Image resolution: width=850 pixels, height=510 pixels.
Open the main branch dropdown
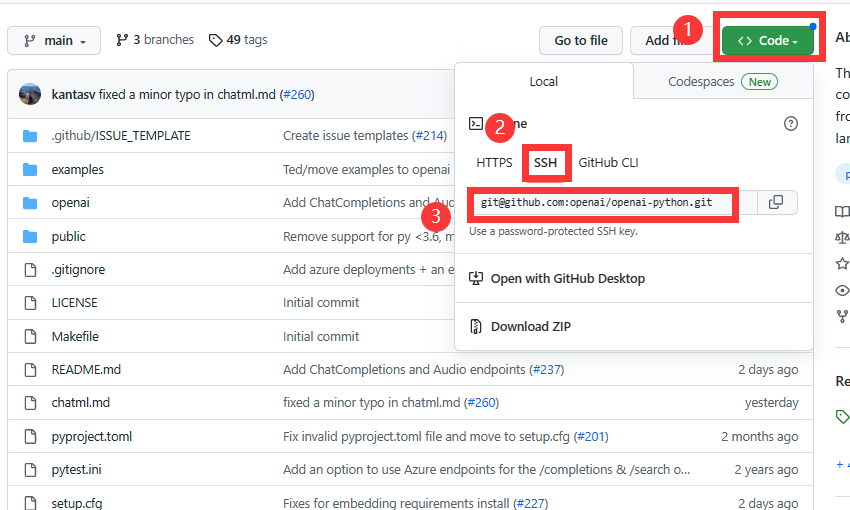tap(54, 41)
